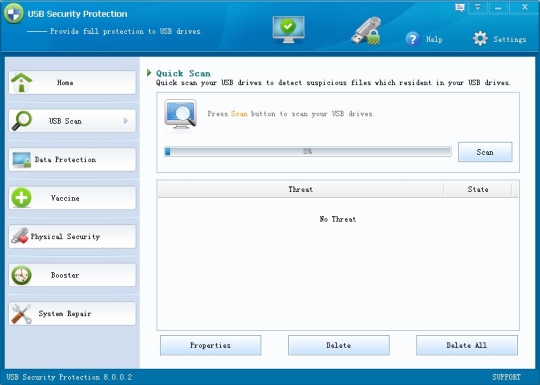Expand the USB Scan submenu arrow

126,121
